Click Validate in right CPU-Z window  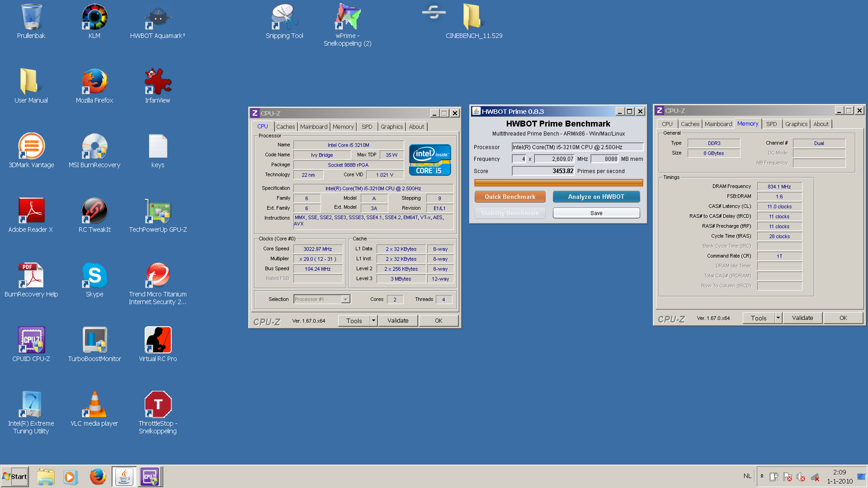point(802,318)
